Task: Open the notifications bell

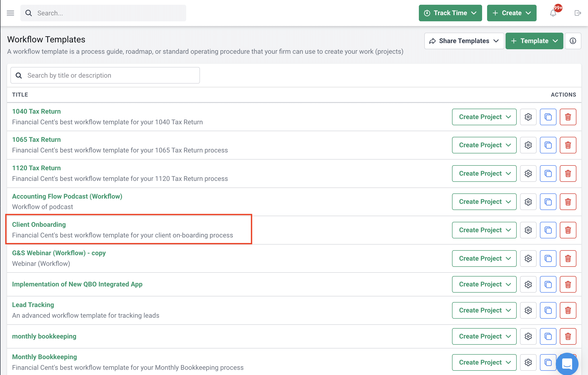Action: (553, 13)
